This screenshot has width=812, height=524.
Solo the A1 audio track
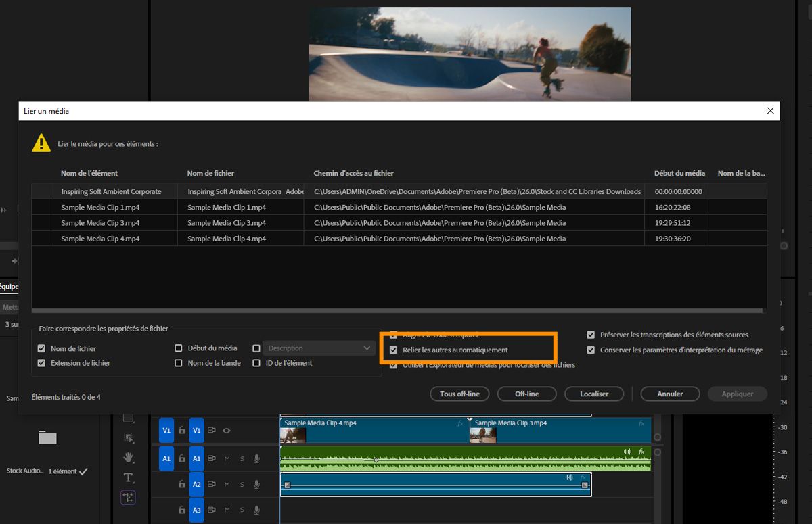(242, 458)
